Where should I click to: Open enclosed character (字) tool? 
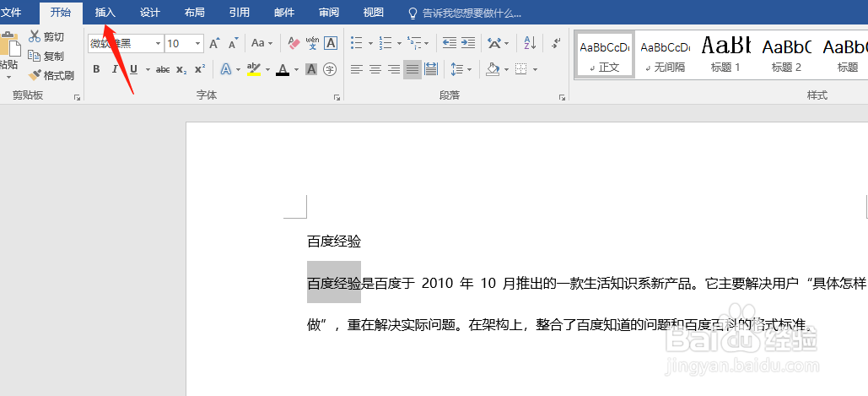(x=330, y=69)
